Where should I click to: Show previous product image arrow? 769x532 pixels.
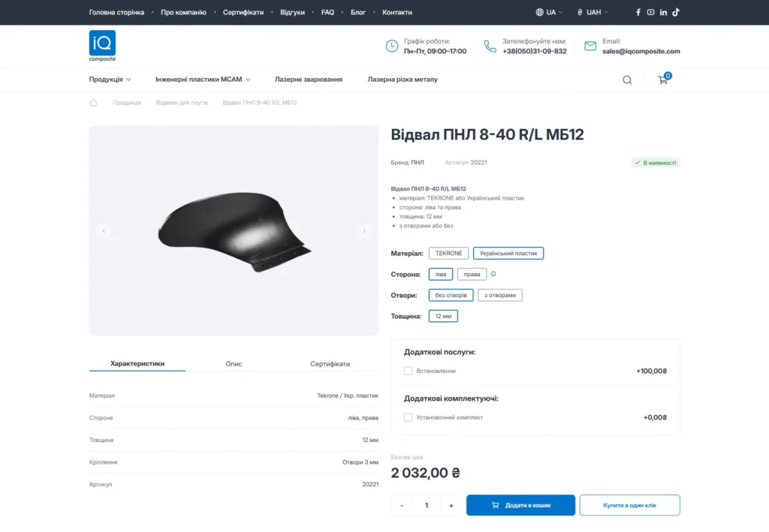(104, 230)
